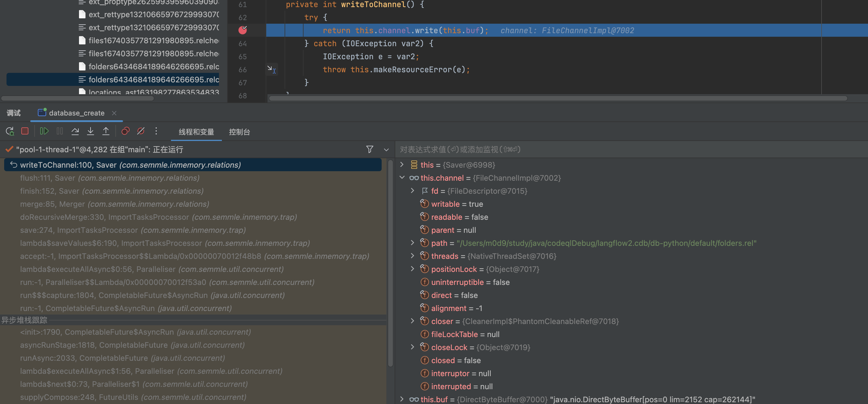Click the editor horizontal scrollbar

(x=558, y=98)
